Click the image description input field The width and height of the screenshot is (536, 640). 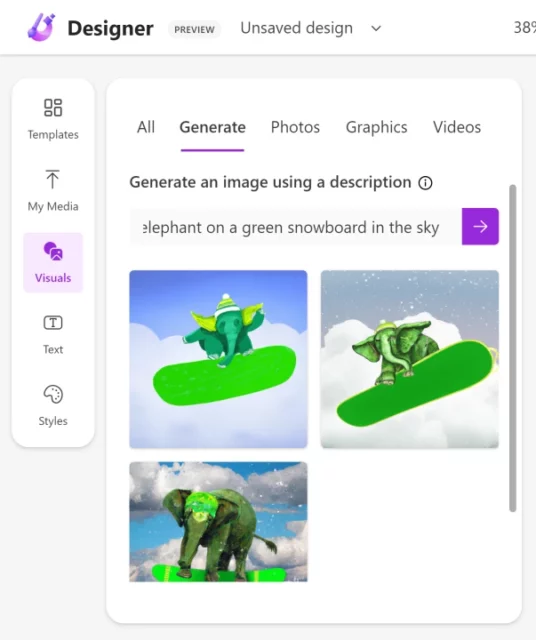point(296,227)
